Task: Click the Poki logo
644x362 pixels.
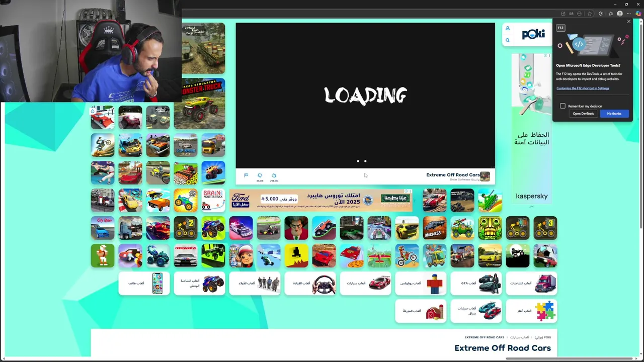Action: (533, 34)
